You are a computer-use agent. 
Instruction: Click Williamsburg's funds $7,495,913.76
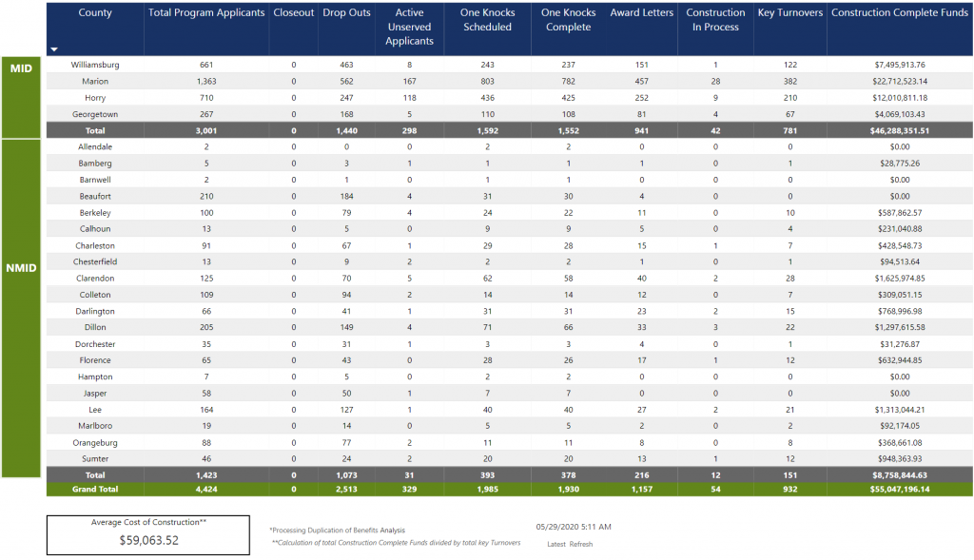point(900,65)
